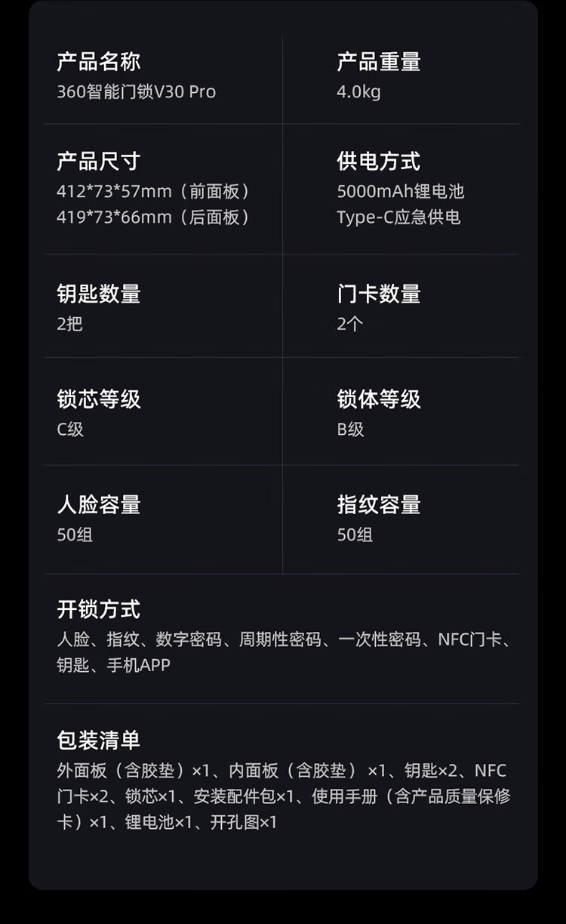Screen dimensions: 566x924
Task: Click the 指纹容量 heading
Action: [x=378, y=505]
